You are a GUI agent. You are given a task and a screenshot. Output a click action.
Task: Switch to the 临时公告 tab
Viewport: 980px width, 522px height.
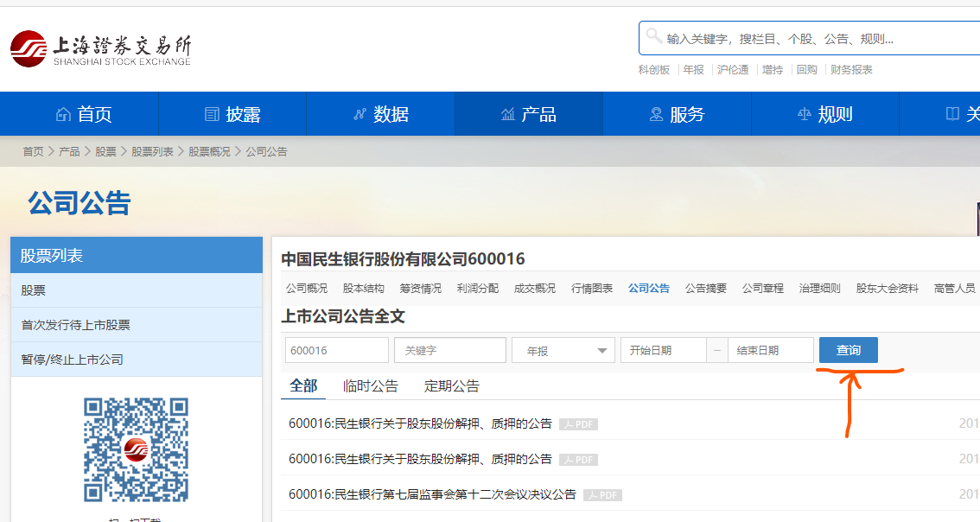pyautogui.click(x=370, y=386)
